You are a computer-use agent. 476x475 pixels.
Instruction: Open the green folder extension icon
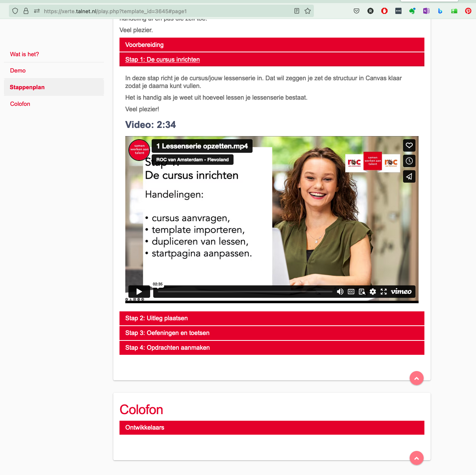tap(454, 11)
